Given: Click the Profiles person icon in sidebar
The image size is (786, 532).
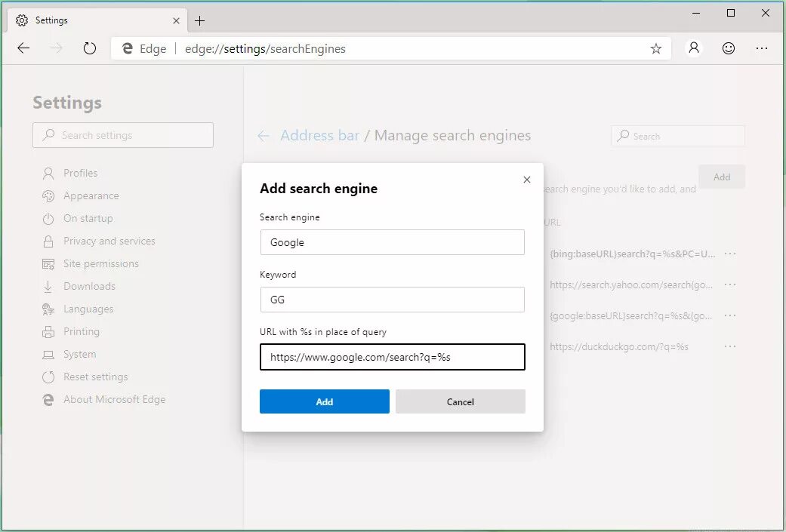Looking at the screenshot, I should coord(48,174).
